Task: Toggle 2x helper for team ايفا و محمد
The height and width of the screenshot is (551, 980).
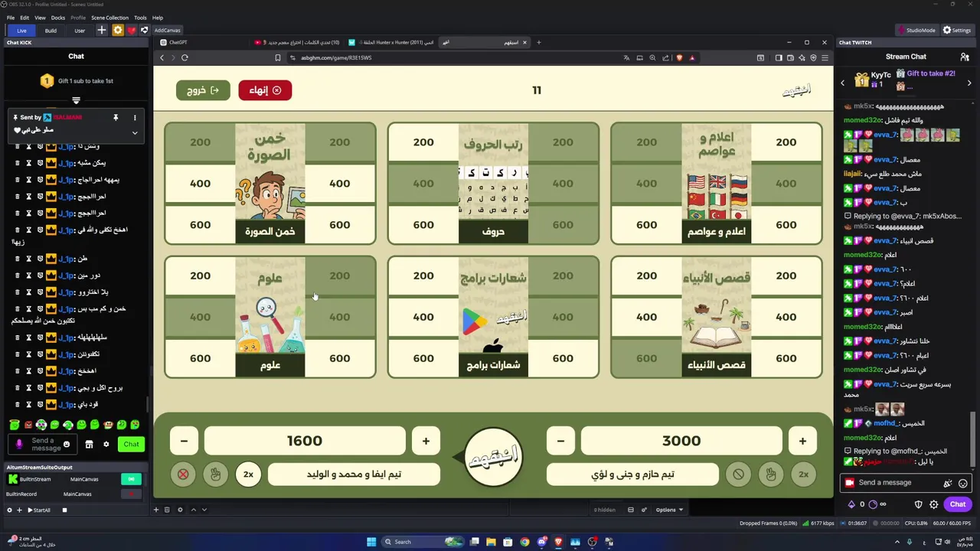Action: coord(248,474)
